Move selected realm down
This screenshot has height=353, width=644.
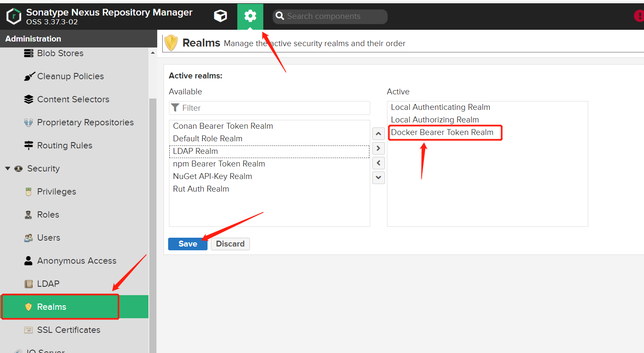(x=379, y=178)
